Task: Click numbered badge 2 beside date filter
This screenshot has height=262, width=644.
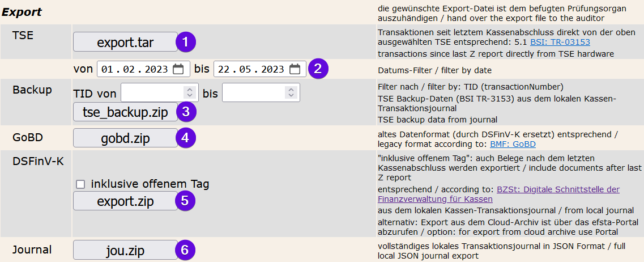Action: (x=318, y=69)
